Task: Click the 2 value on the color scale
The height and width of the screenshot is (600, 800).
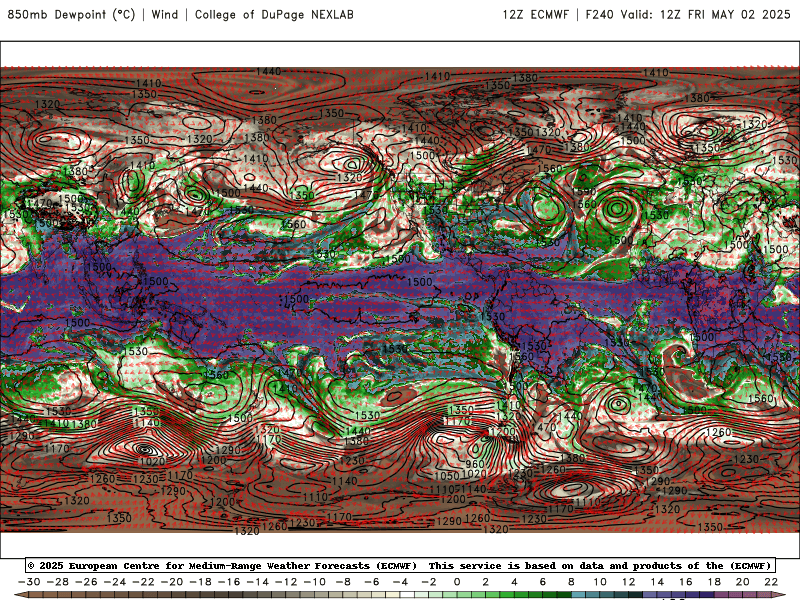Action: 486,582
